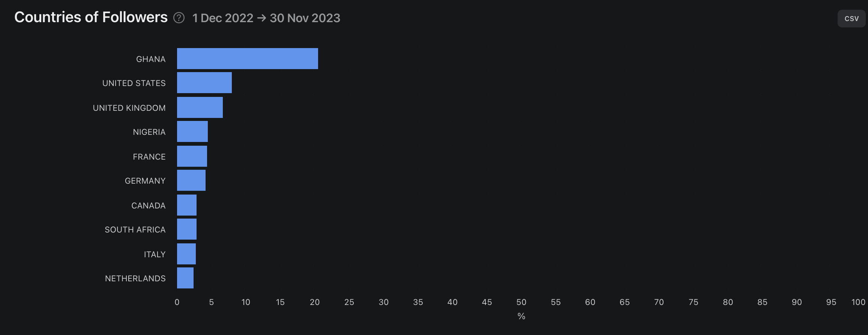Click the date range 1 Dec 2022 to 30 Nov 2023
868x335 pixels.
tap(266, 18)
